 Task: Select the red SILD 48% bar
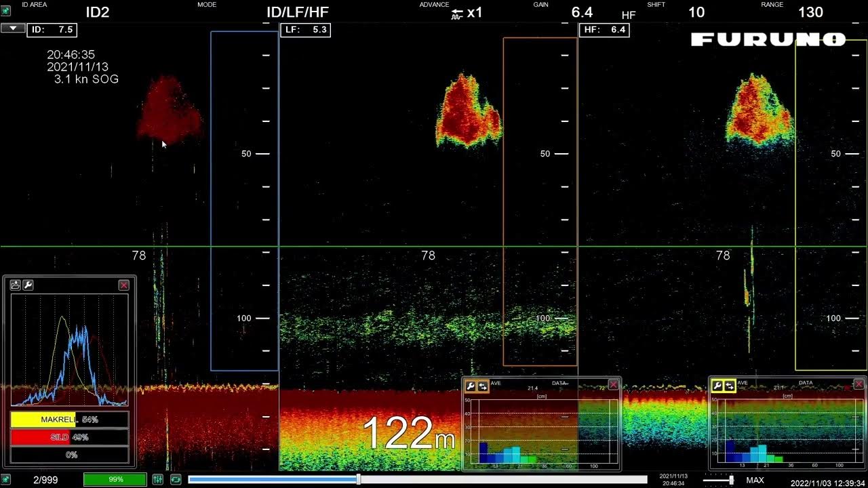pyautogui.click(x=69, y=437)
